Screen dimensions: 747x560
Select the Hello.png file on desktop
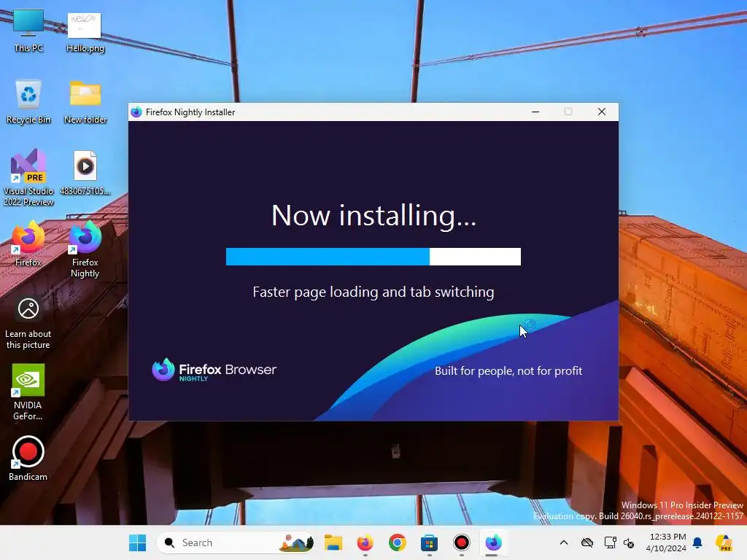click(85, 31)
